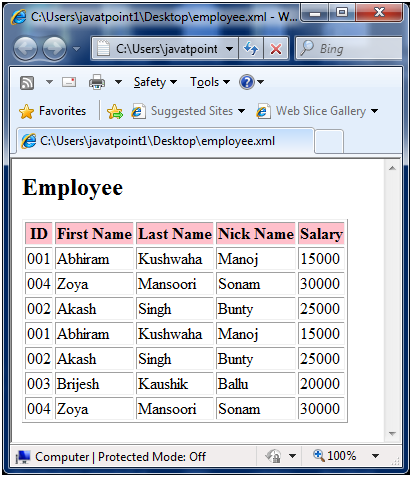The image size is (412, 477).
Task: Open the Print options dropdown arrow
Action: pos(118,82)
